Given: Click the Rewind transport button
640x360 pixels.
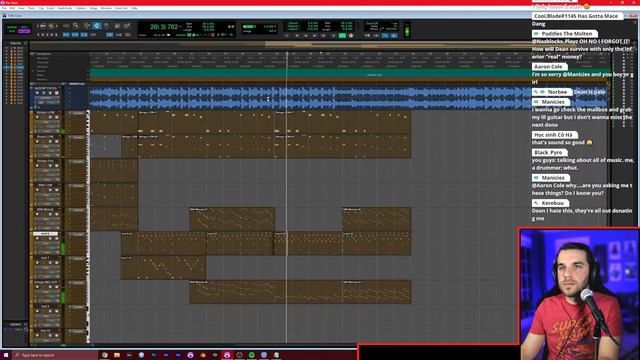Looking at the screenshot, I should [306, 36].
